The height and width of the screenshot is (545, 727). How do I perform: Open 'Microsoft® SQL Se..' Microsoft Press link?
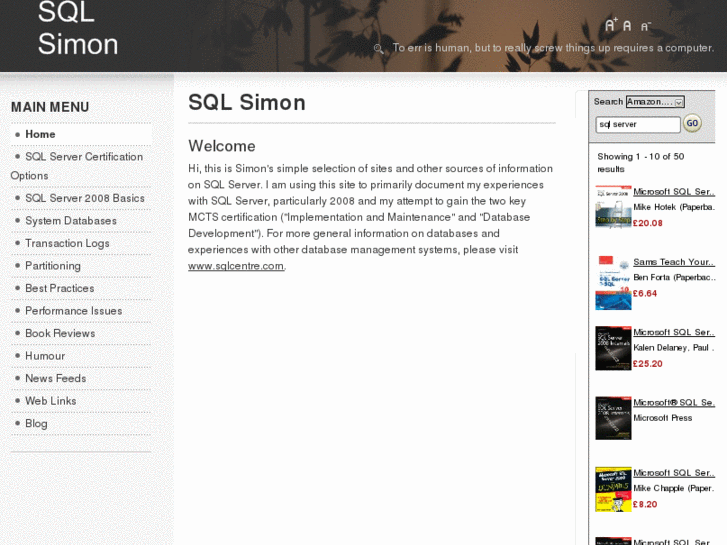pos(674,403)
